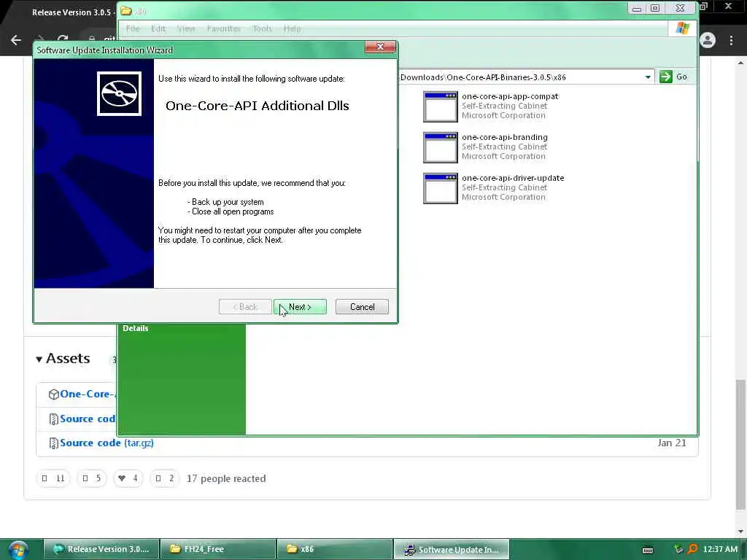The image size is (747, 560).
Task: Click the 12:37 AM system clock
Action: pyautogui.click(x=720, y=549)
